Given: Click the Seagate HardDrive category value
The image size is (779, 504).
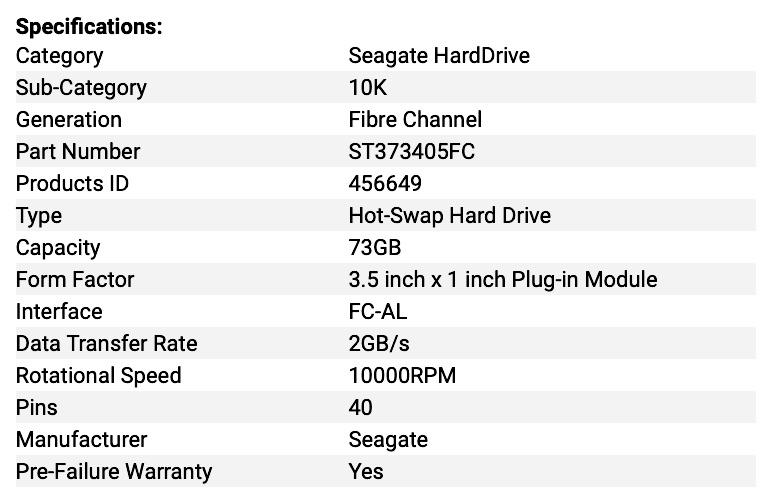Looking at the screenshot, I should click(x=439, y=55).
